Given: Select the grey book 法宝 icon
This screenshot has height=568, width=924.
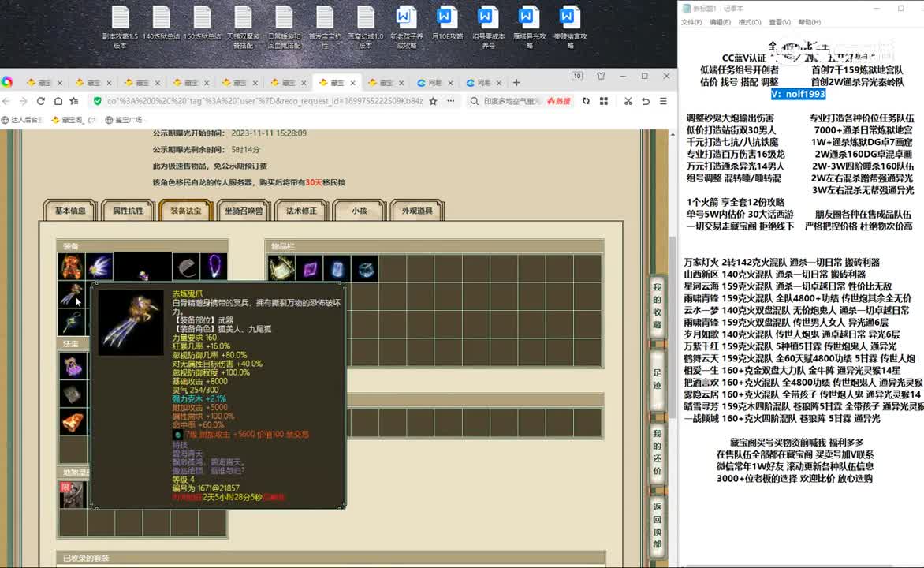Looking at the screenshot, I should tap(73, 394).
